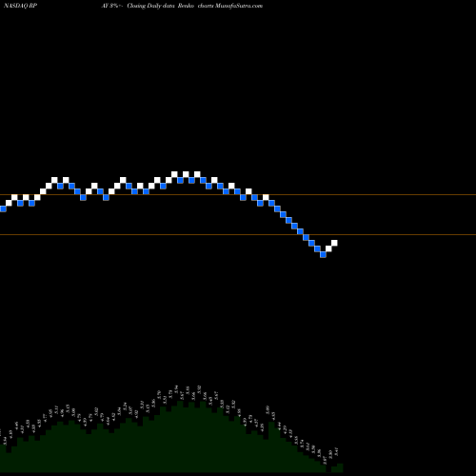
Task: Click the lower orange horizontal level line
Action: click(238, 235)
